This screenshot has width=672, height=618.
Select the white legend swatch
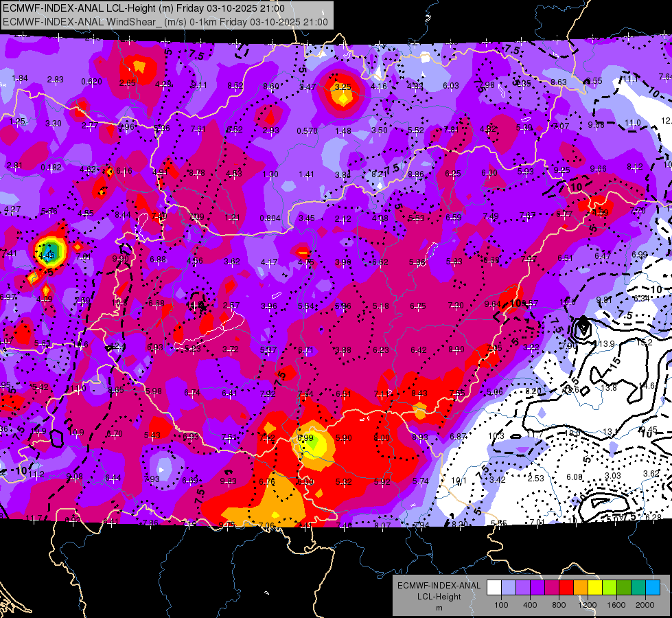[x=494, y=588]
